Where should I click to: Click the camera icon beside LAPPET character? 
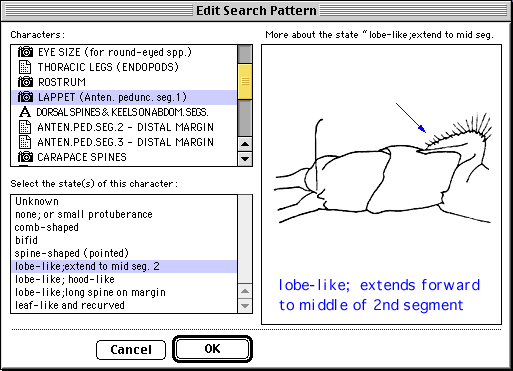(25, 97)
